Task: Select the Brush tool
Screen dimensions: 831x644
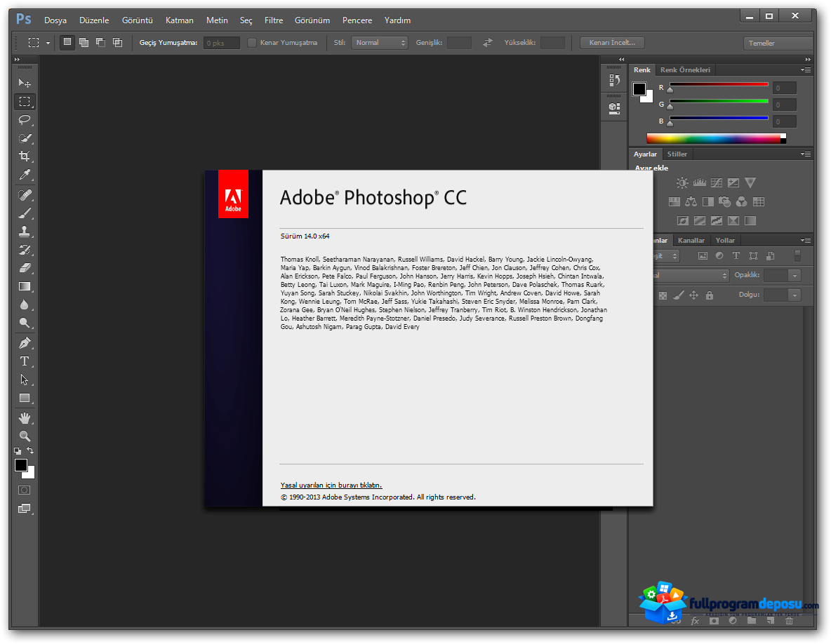Action: [x=25, y=213]
